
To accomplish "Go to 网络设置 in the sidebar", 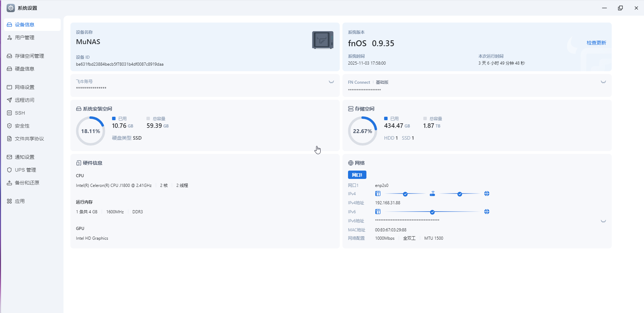I will [x=24, y=87].
